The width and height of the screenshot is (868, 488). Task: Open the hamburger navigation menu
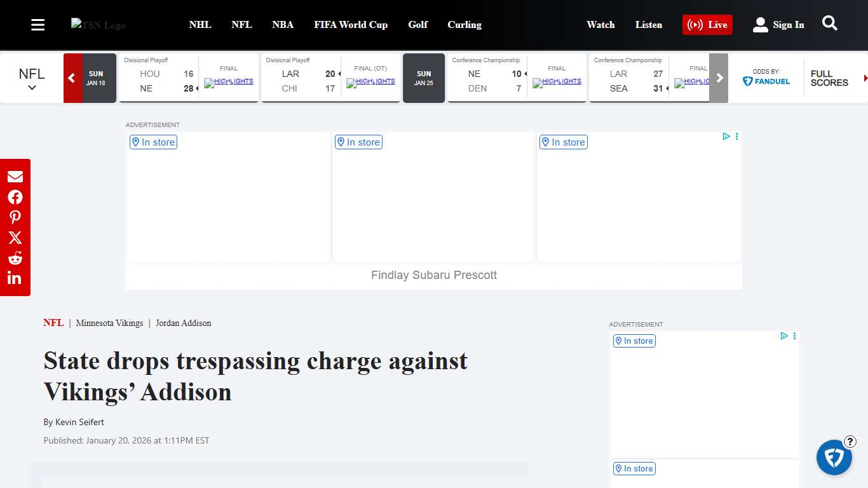tap(37, 24)
